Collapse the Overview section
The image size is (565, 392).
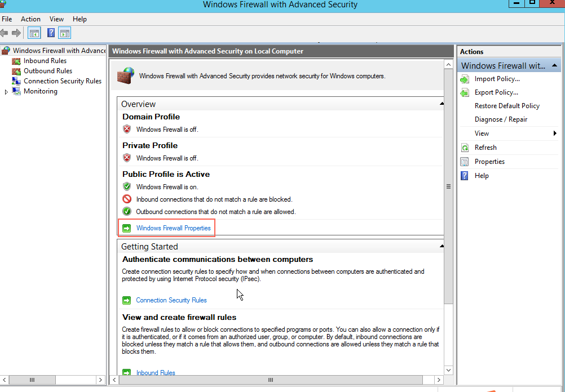tap(442, 104)
